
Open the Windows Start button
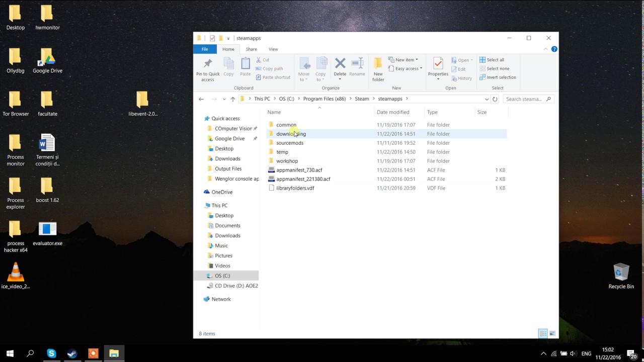10,353
